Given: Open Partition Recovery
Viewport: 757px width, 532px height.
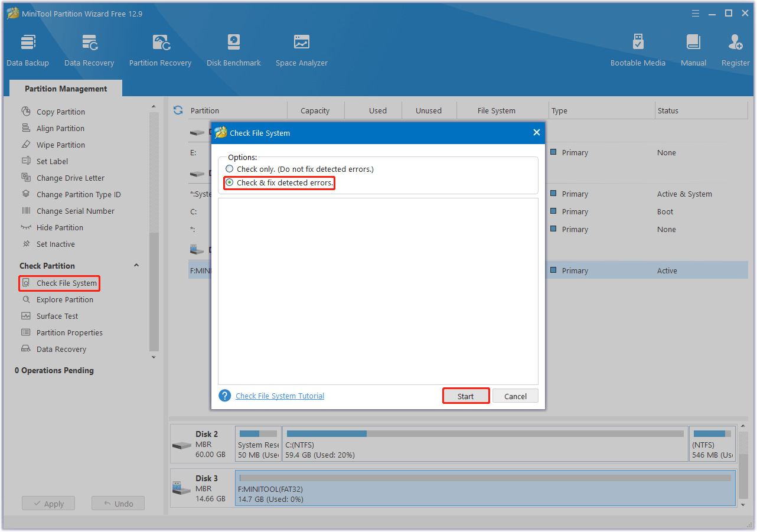Looking at the screenshot, I should 160,50.
